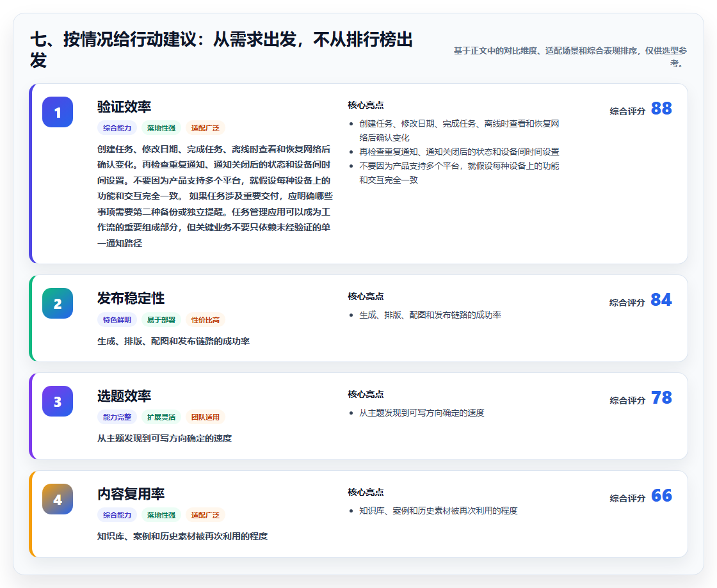
Task: Click the note 基于正文中的对比维度
Action: [x=570, y=57]
